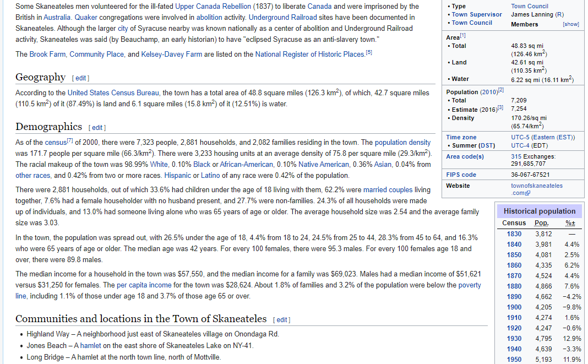Open the external link icon beside townofskaneateles.com
The width and height of the screenshot is (588, 364).
[527, 193]
